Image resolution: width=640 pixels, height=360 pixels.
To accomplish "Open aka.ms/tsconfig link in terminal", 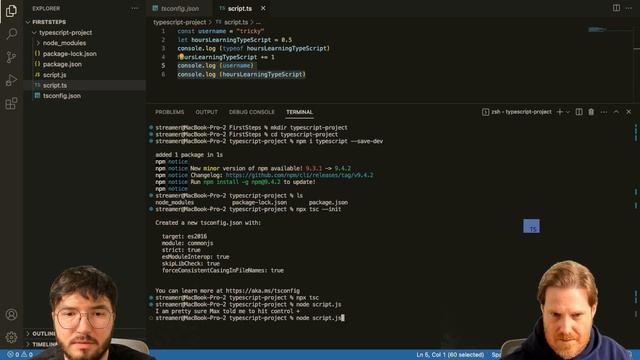I will [x=262, y=291].
